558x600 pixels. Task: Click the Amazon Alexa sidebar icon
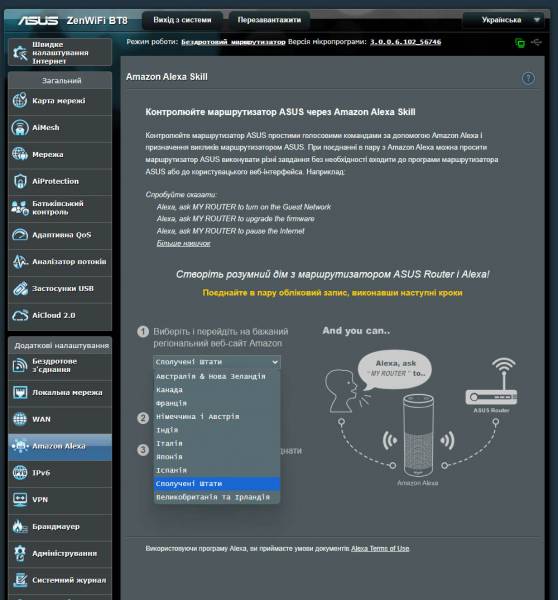(20, 446)
